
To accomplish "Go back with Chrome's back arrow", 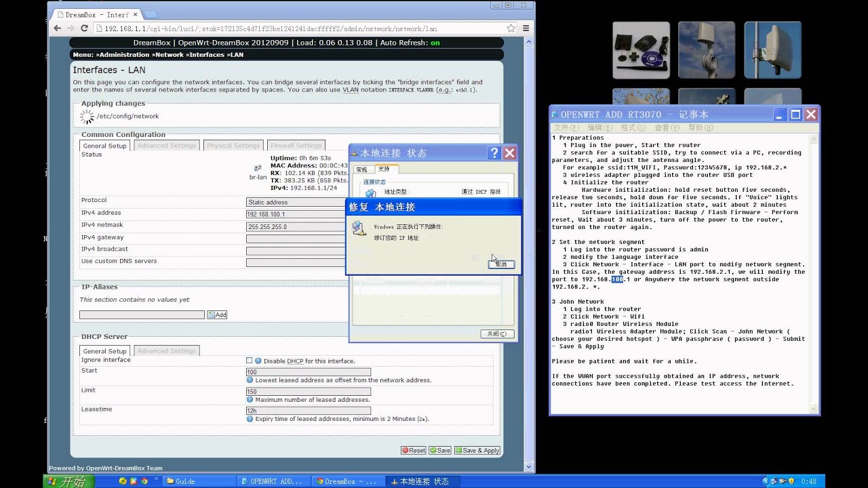I will point(56,28).
